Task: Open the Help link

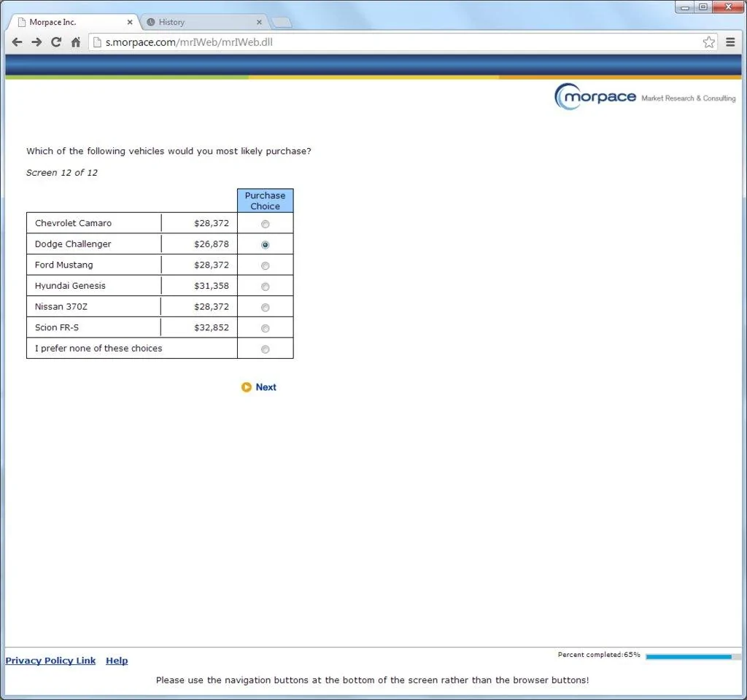Action: (117, 661)
